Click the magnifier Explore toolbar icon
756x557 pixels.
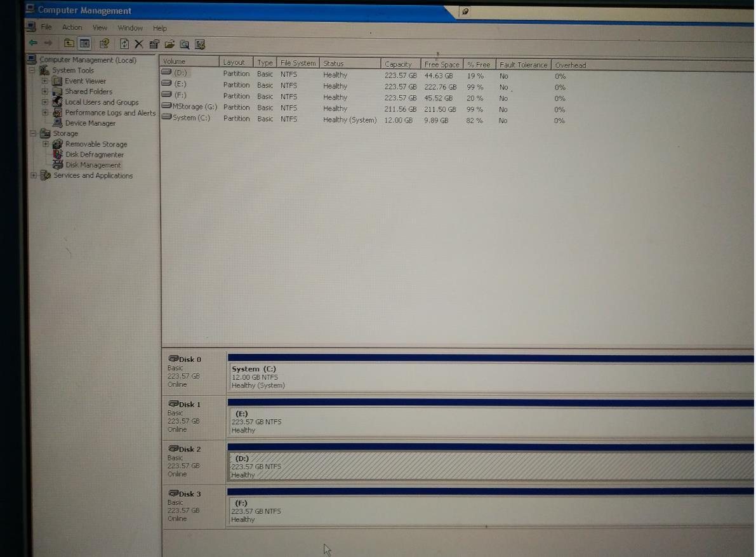[184, 44]
